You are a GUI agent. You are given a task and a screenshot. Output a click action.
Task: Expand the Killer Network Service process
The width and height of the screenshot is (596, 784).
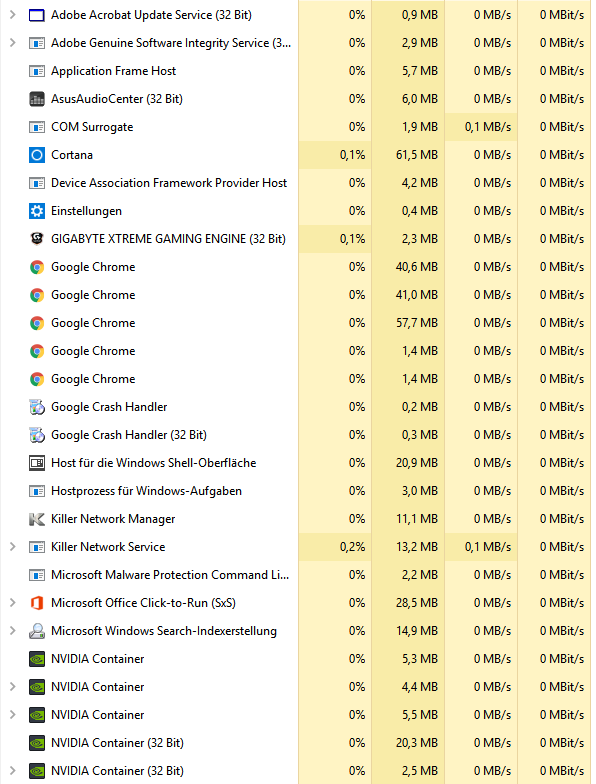(x=12, y=547)
